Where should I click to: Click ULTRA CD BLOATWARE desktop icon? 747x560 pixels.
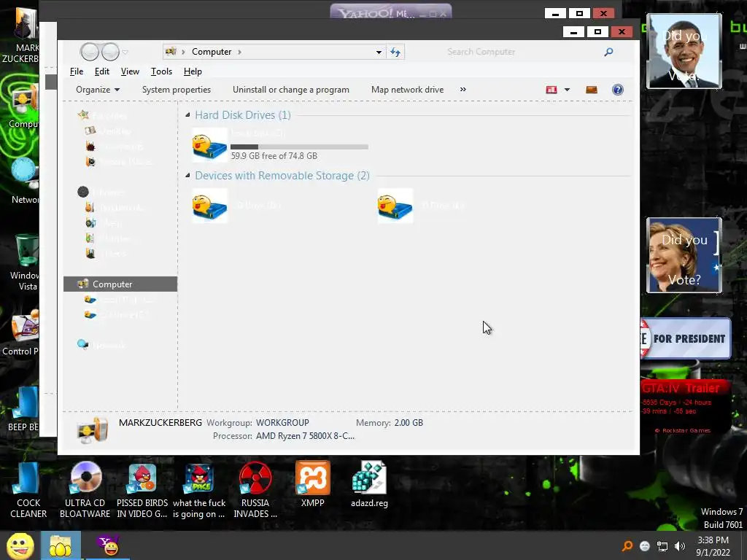85,491
